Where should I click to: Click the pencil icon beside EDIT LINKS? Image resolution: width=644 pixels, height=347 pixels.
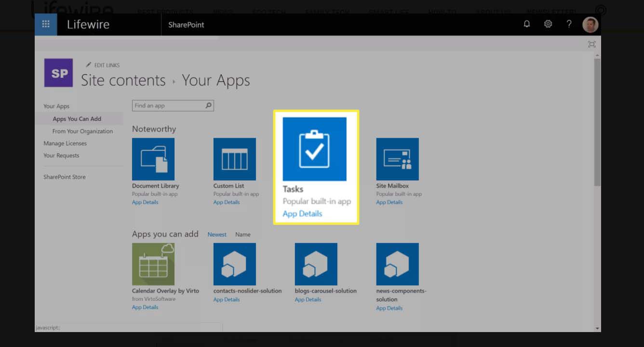(89, 65)
